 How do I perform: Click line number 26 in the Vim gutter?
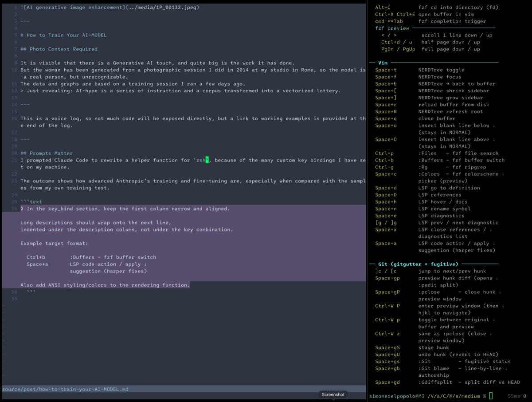click(14, 209)
